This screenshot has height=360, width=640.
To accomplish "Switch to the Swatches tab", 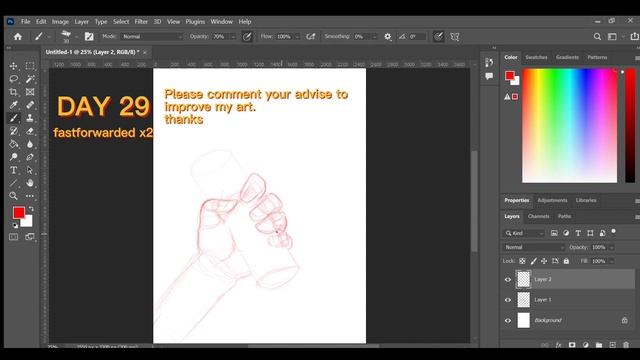I will (x=536, y=58).
